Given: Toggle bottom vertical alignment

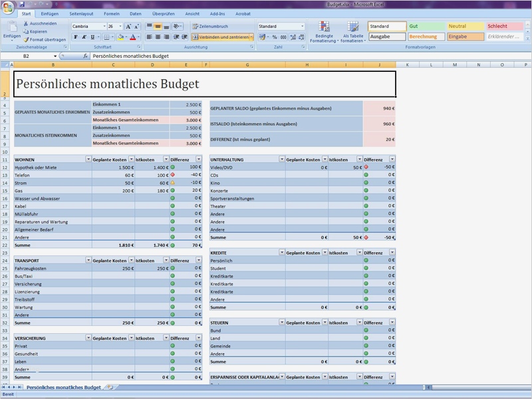Looking at the screenshot, I should coord(166,27).
